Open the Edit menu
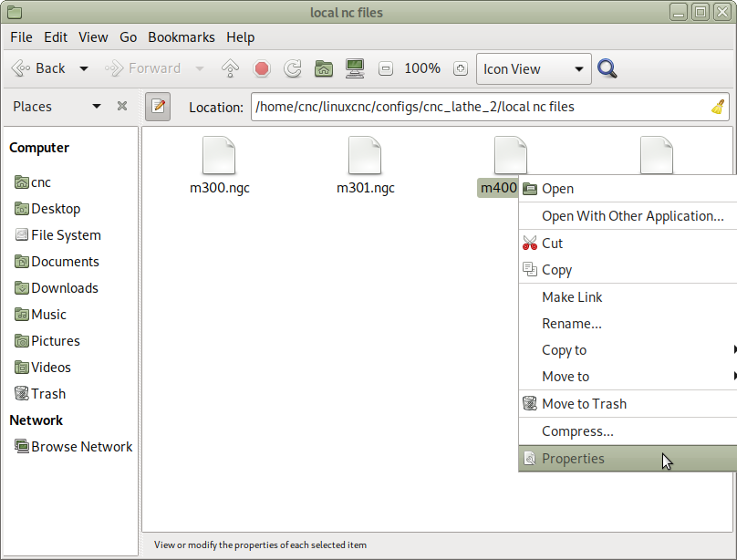Viewport: 737px width, 560px height. 56,37
